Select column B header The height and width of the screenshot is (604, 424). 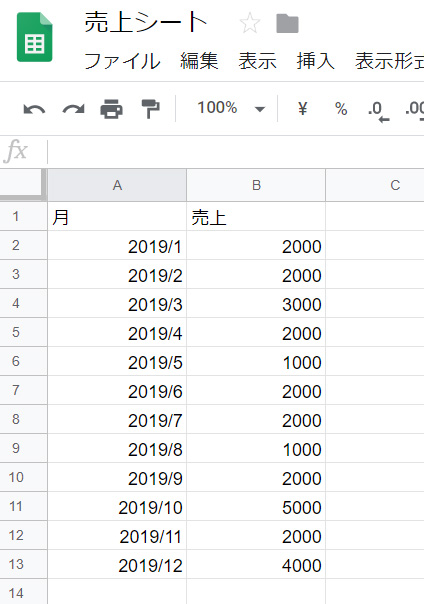[x=256, y=185]
